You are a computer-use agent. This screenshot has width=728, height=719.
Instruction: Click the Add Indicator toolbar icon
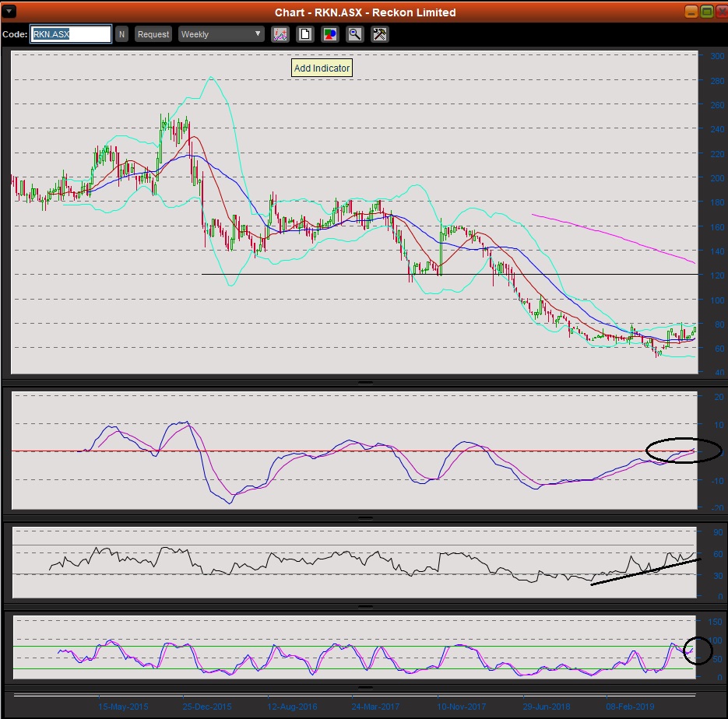(x=280, y=34)
